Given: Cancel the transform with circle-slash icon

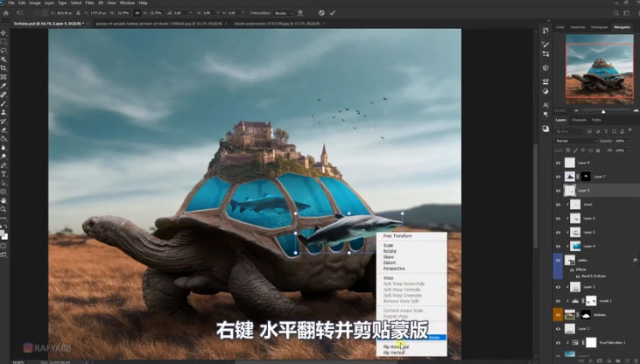Looking at the screenshot, I should coord(321,13).
